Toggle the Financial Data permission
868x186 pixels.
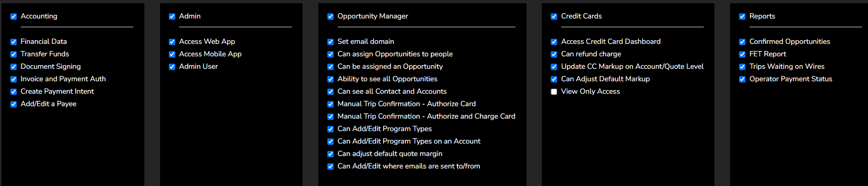(x=13, y=42)
